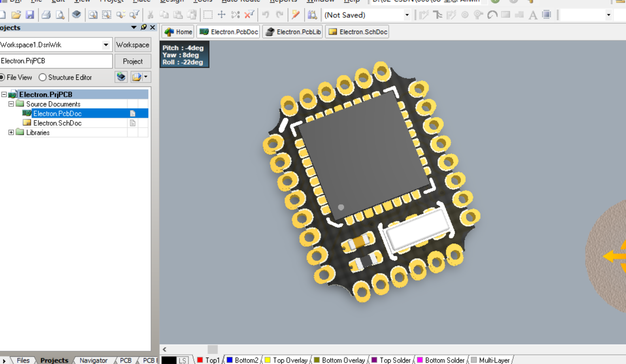Screen dimensions: 626x364
Task: Click the compile project layers icon
Action: pos(121,77)
